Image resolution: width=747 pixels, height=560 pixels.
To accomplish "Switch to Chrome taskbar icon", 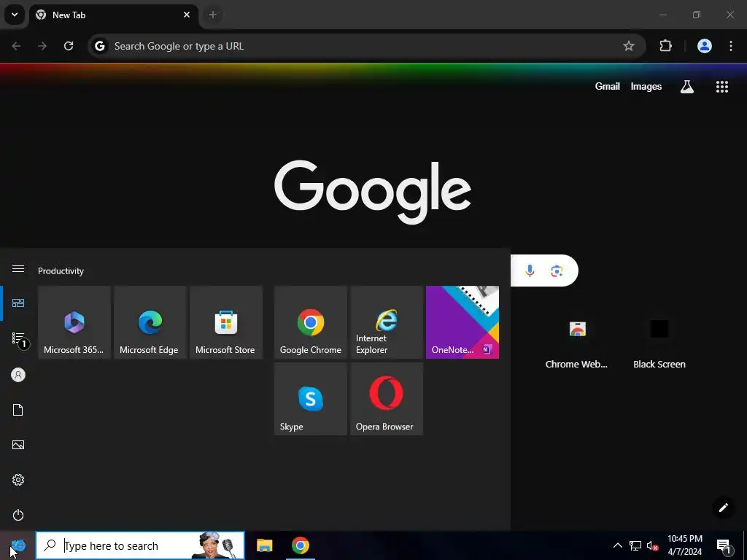I will [300, 545].
